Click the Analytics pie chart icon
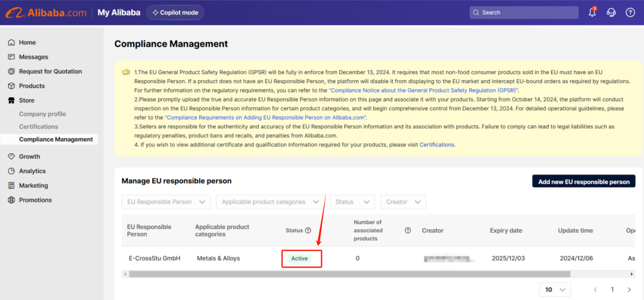Viewport: 644px width, 300px height. (x=12, y=171)
